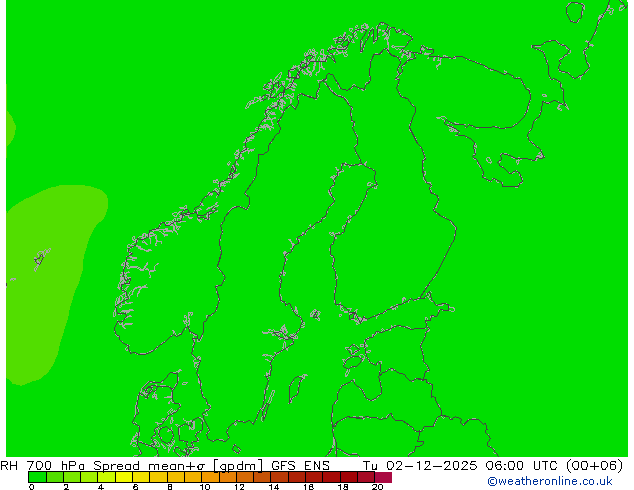The image size is (634, 490).
Task: Click the scale label "20" under the legend
Action: (377, 487)
